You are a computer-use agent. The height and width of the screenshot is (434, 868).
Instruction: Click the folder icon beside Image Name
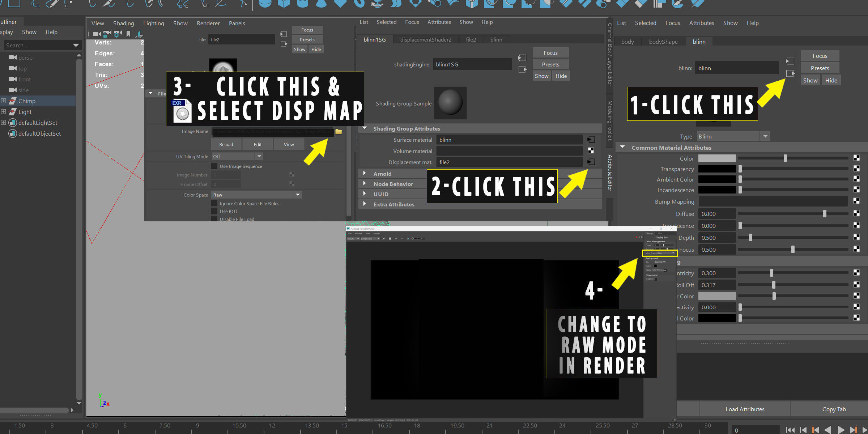coord(339,132)
